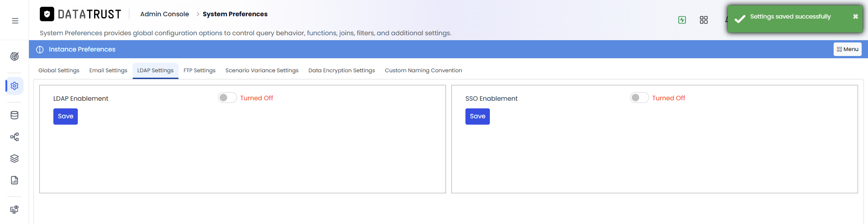Select the settings gear sidebar icon
Image resolution: width=868 pixels, height=224 pixels.
[x=14, y=86]
